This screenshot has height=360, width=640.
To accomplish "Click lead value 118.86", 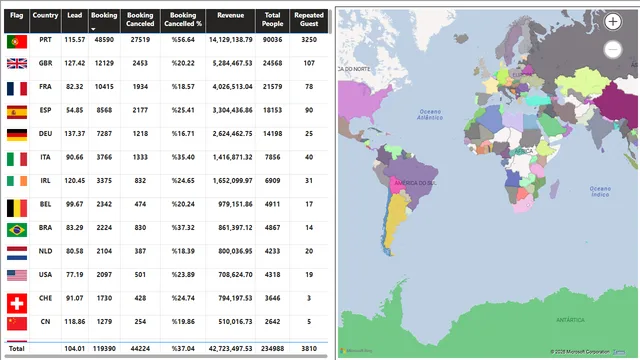I will point(75,322).
